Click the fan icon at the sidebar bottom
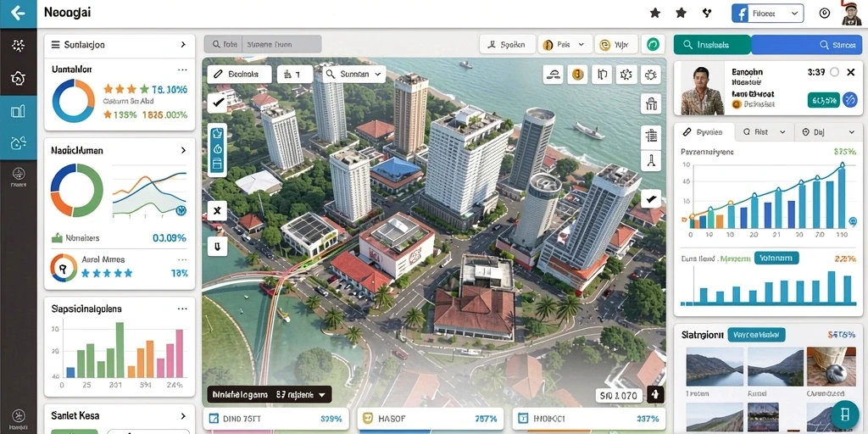868x434 pixels. point(19,415)
